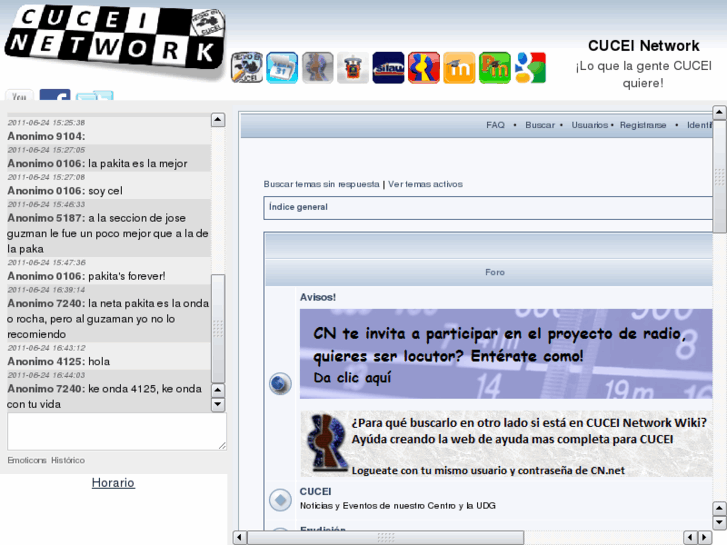Click message 'ke onda 4125, ke onda con tu vida'
727x545 pixels.
tap(104, 396)
